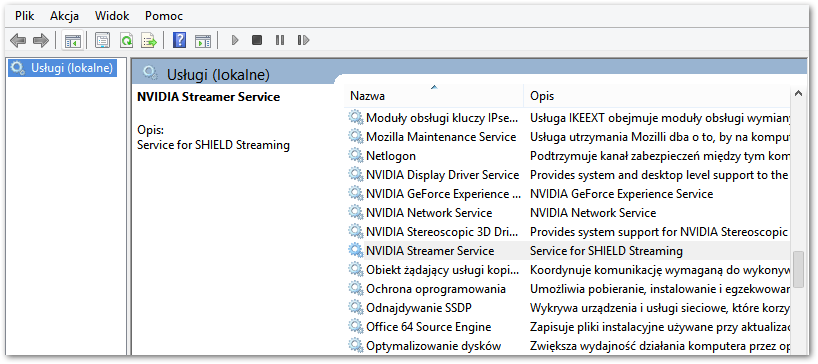Image resolution: width=818 pixels, height=364 pixels.
Task: Click gear icon beside Odnajdywanie SSDP
Action: click(x=356, y=308)
